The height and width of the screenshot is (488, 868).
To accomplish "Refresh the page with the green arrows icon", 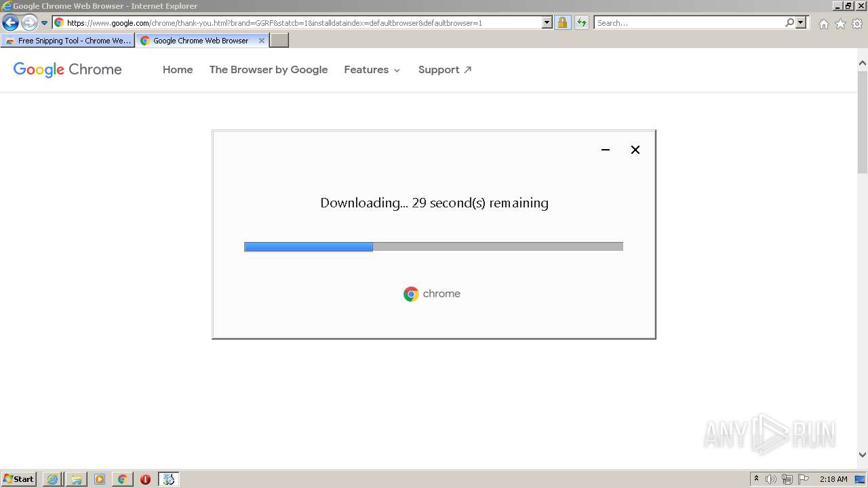I will pos(581,23).
